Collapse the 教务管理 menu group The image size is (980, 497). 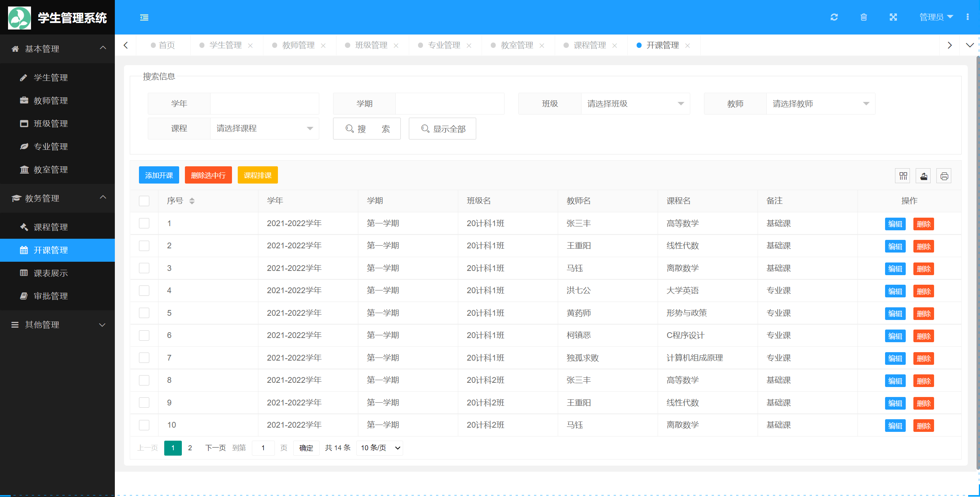[57, 198]
